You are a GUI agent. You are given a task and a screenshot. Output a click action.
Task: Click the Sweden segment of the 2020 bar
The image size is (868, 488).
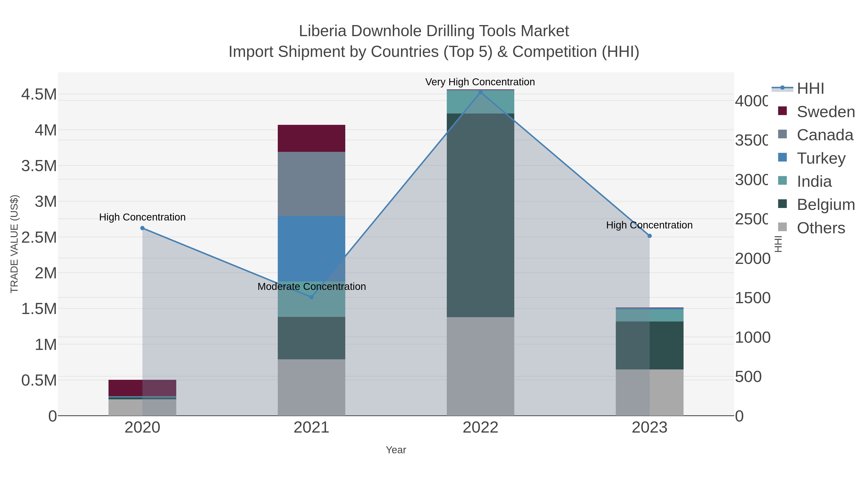(x=142, y=388)
